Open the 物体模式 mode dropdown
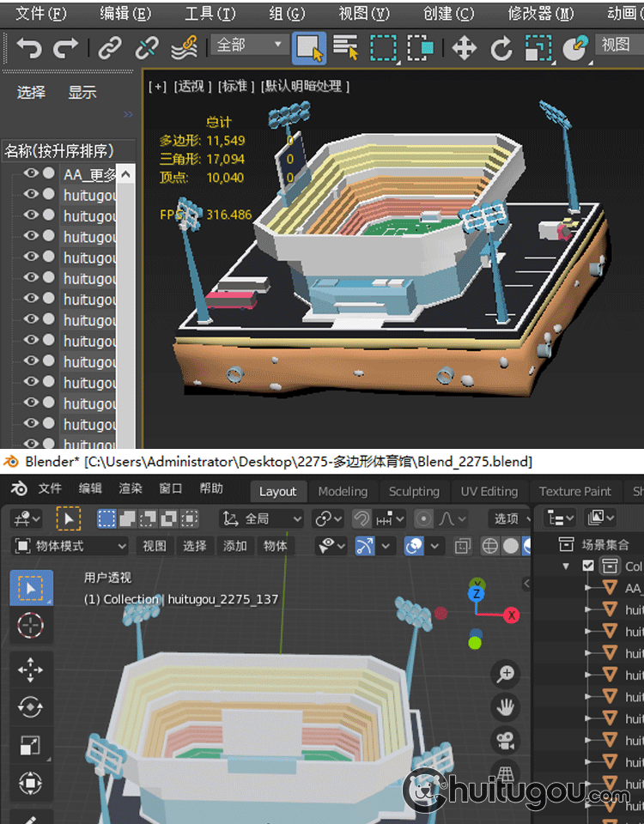Screen dimensions: 644x824 [x=70, y=546]
